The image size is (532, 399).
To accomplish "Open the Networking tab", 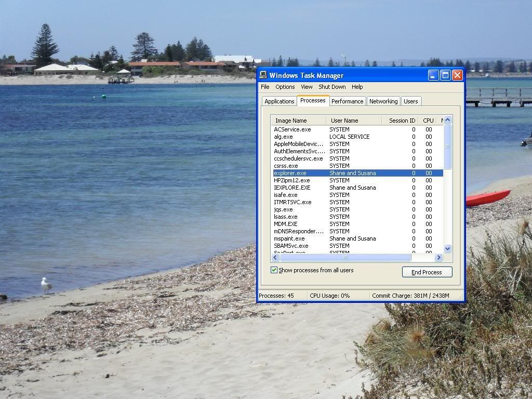I will pyautogui.click(x=383, y=101).
